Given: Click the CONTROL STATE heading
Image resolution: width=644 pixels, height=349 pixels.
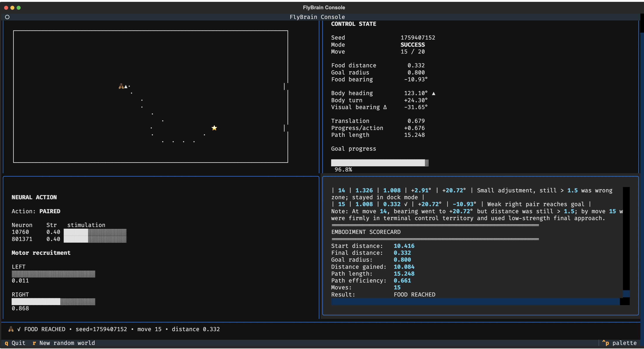Looking at the screenshot, I should [353, 24].
